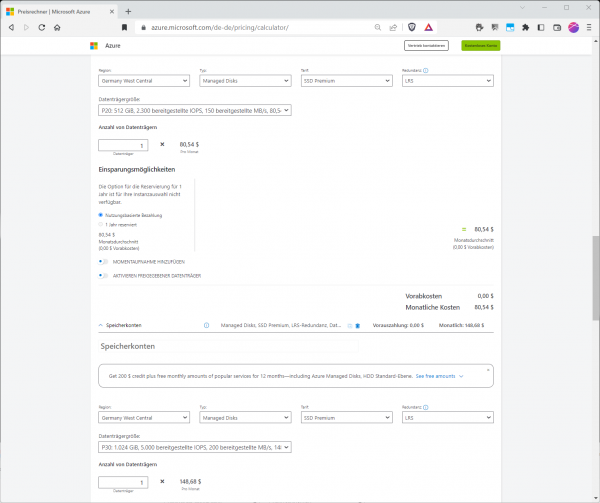Open the P30 1.024 GiB disk size dropdown
This screenshot has height=503, width=600.
click(195, 447)
